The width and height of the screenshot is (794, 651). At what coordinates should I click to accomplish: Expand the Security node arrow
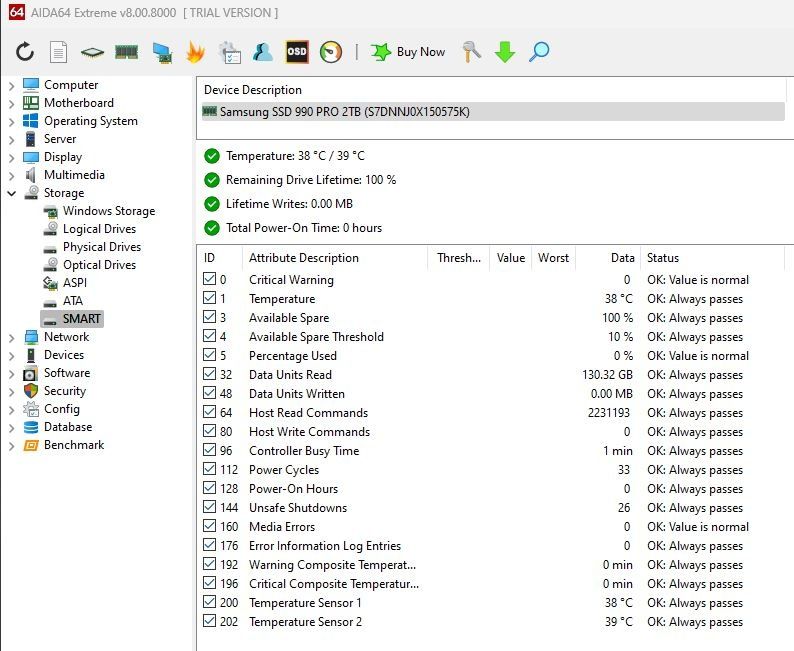[x=12, y=391]
